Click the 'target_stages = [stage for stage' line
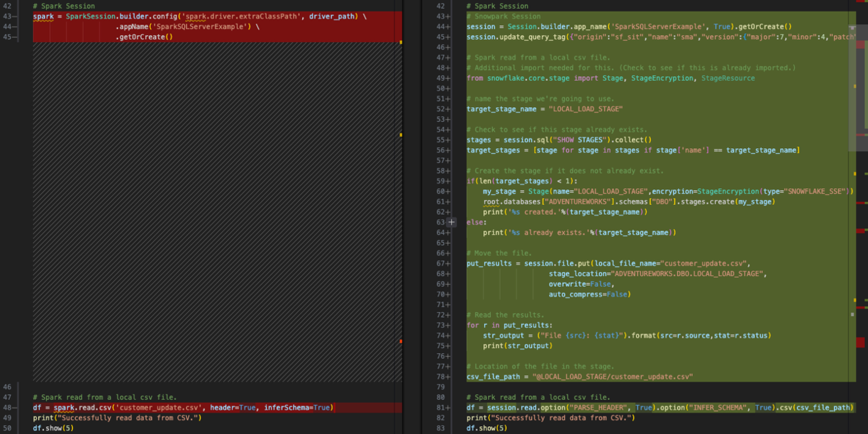This screenshot has width=868, height=434. [x=633, y=150]
